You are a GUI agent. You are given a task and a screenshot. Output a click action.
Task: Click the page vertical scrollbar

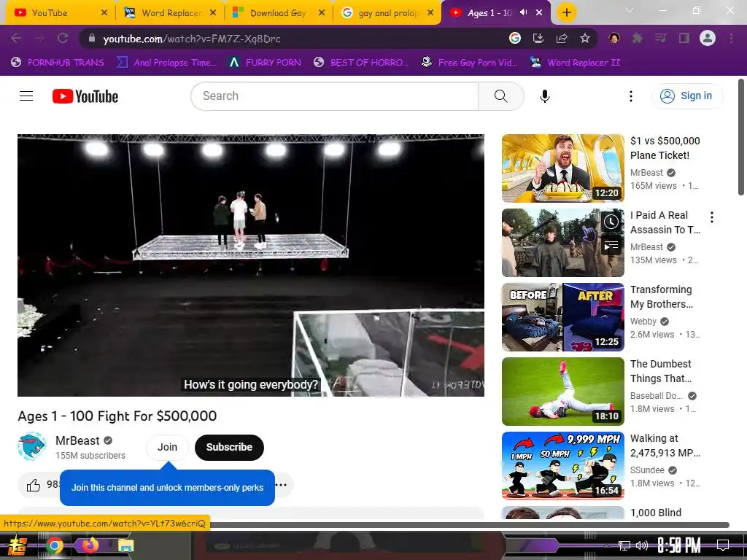(x=741, y=137)
